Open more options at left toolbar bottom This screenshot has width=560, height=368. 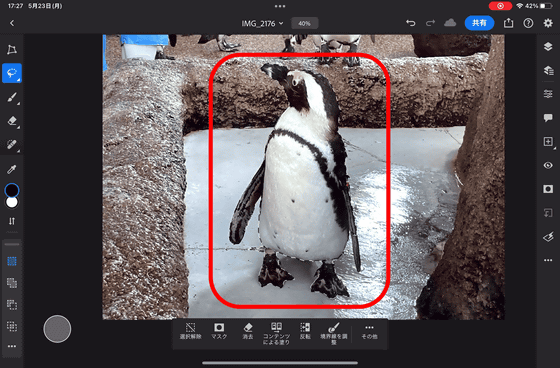point(12,346)
